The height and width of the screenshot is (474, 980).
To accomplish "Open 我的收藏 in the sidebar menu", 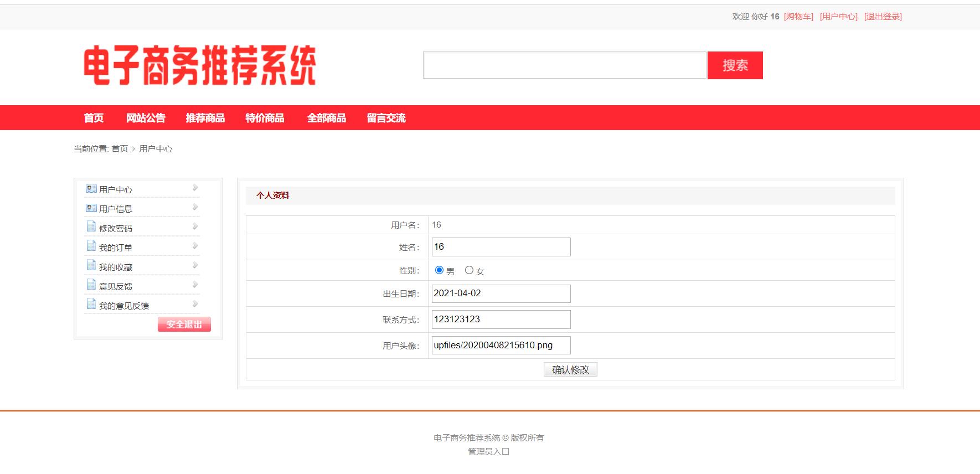I will click(116, 267).
